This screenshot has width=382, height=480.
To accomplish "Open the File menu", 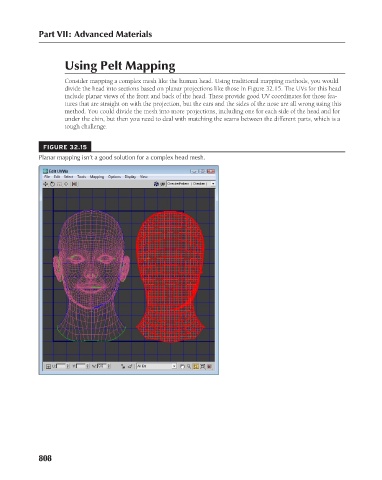I will click(47, 177).
